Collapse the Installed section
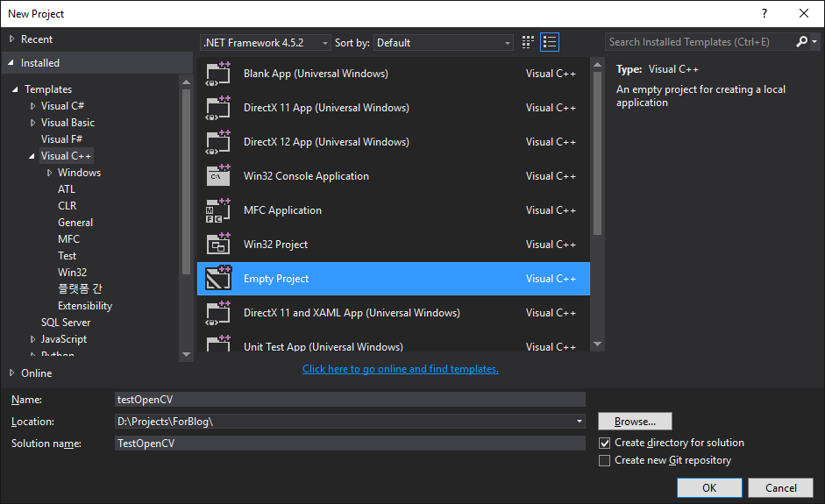Screen dimensions: 825x504 point(11,62)
